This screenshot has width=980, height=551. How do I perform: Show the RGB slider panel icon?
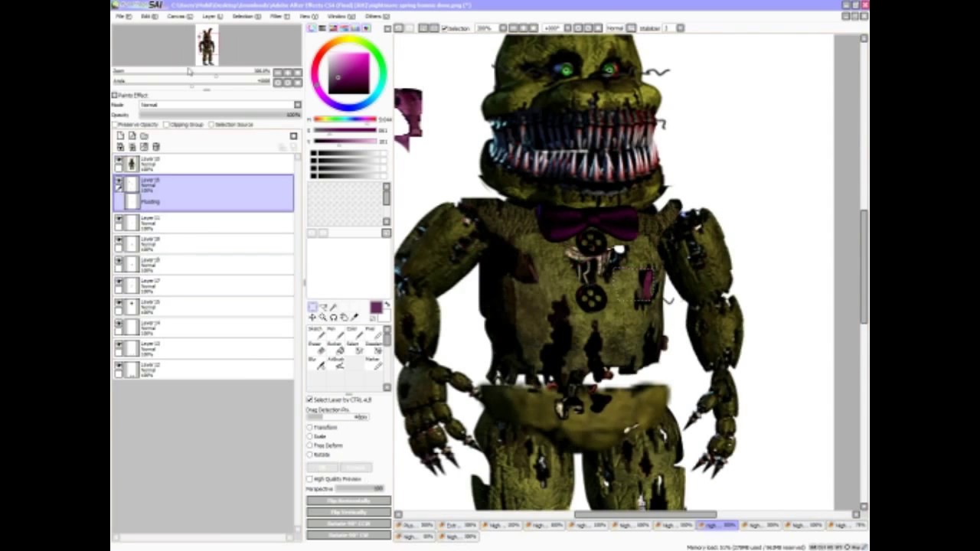point(322,28)
